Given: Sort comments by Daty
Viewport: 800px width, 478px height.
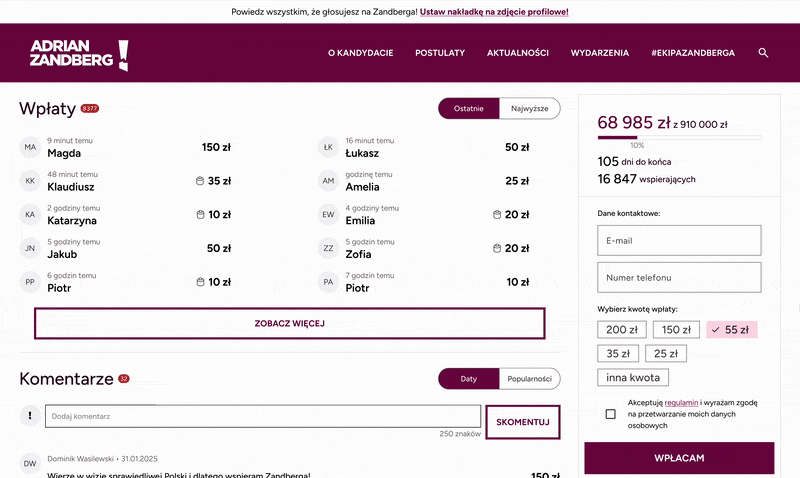Looking at the screenshot, I should tap(468, 379).
